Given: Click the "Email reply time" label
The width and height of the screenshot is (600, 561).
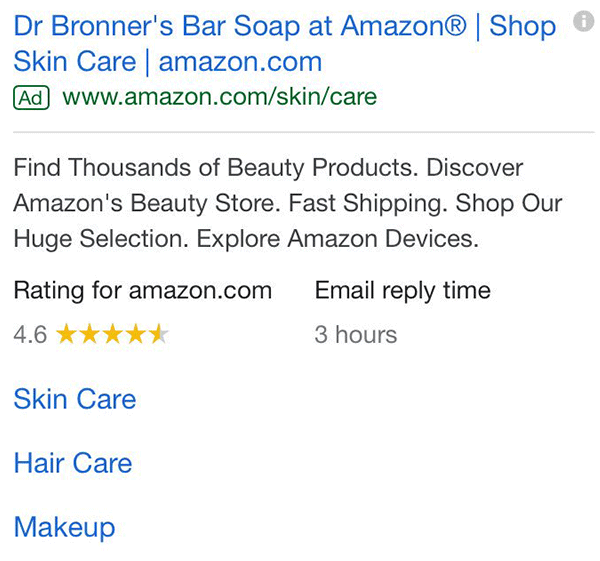Looking at the screenshot, I should (x=403, y=291).
